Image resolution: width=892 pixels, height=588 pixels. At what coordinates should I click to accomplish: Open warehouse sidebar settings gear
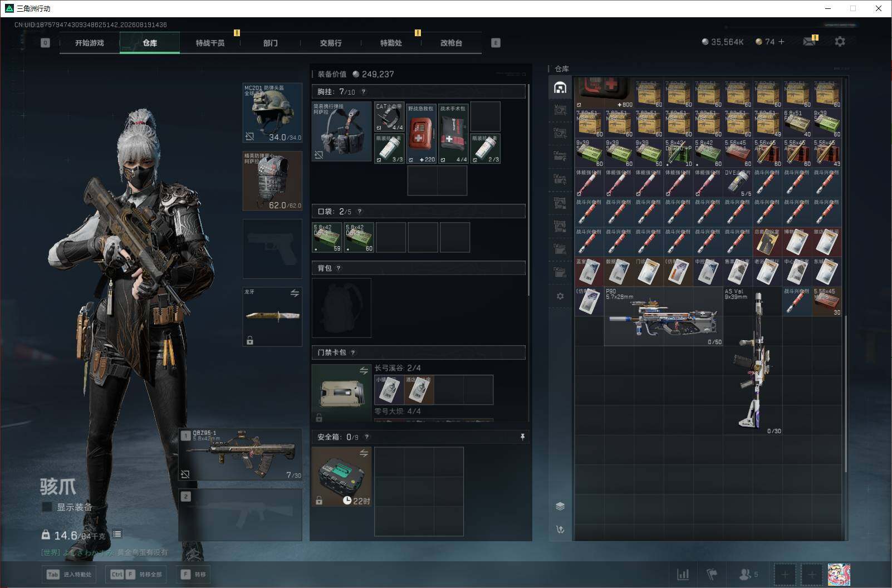560,296
